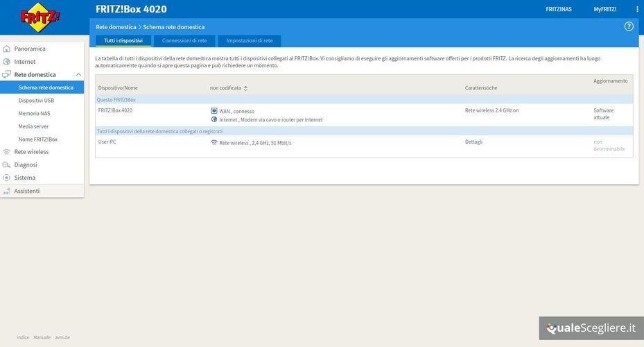This screenshot has height=347, width=644.
Task: Open Dettagli for User-PC
Action: coord(473,142)
